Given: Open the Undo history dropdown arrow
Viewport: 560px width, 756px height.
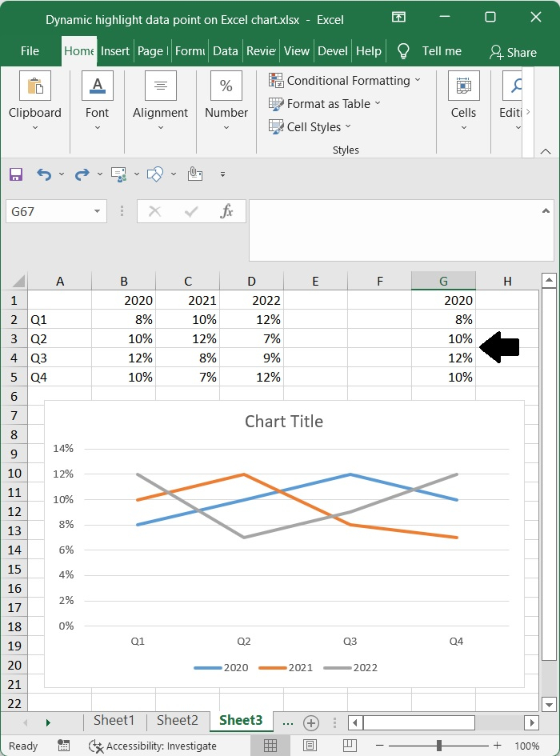Looking at the screenshot, I should (x=62, y=174).
